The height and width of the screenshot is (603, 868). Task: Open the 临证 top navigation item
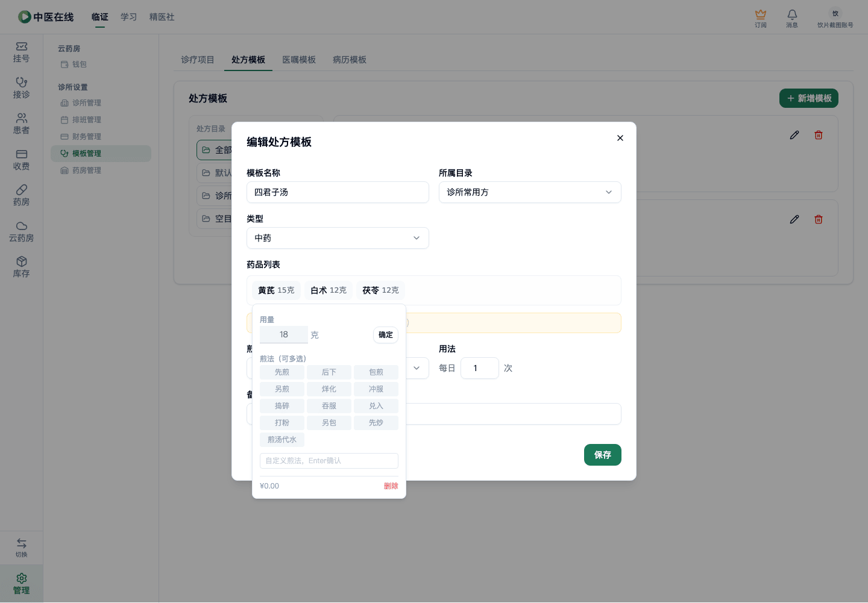pyautogui.click(x=100, y=17)
